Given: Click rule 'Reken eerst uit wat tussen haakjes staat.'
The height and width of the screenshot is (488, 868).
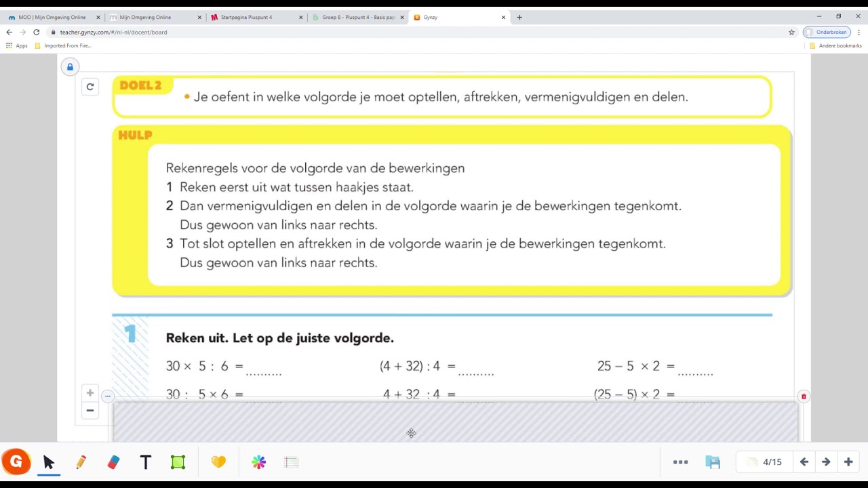Looking at the screenshot, I should [x=296, y=187].
